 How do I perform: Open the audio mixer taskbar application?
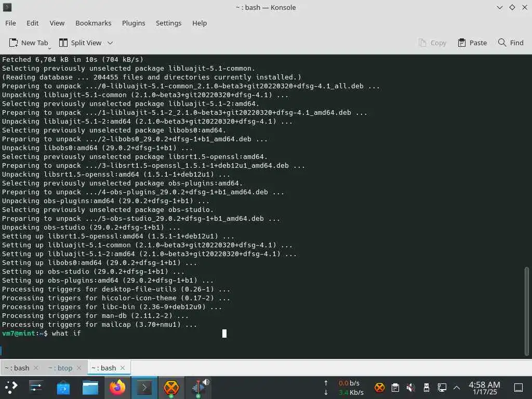click(x=199, y=388)
